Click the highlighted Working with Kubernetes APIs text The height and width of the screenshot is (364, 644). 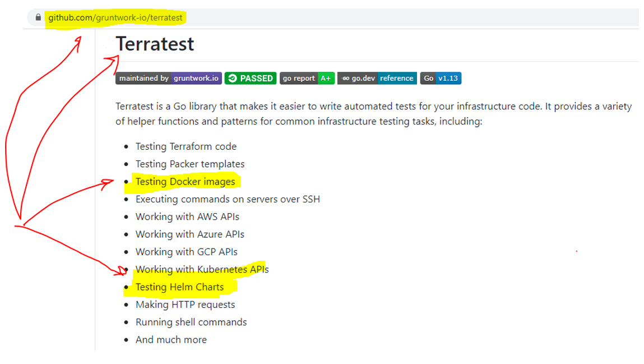[202, 269]
